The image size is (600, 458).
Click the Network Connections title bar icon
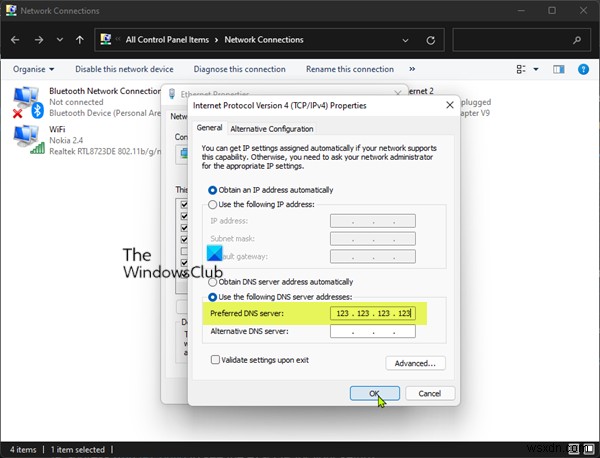(11, 10)
